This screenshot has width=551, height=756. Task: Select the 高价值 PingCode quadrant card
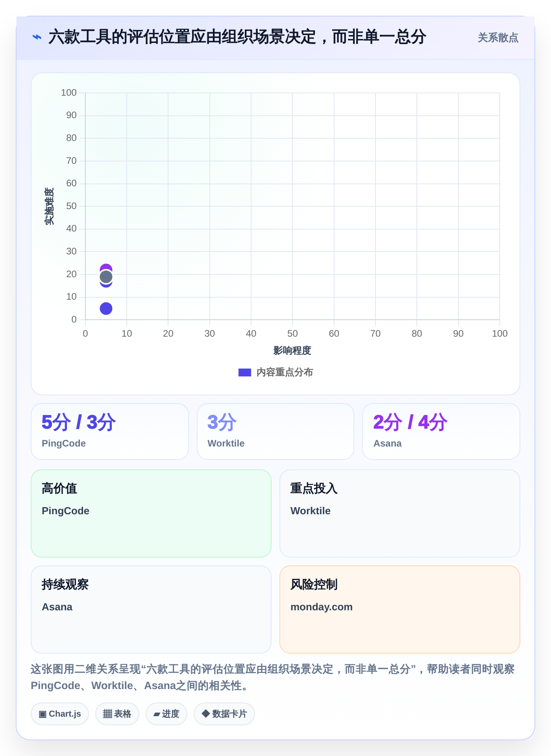pyautogui.click(x=151, y=513)
